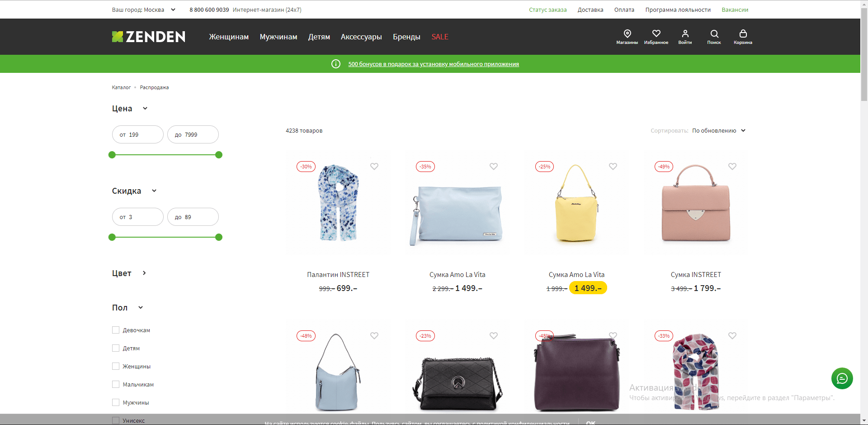This screenshot has width=868, height=425.
Task: Open the Палантин INSTREET product image
Action: pos(338,204)
